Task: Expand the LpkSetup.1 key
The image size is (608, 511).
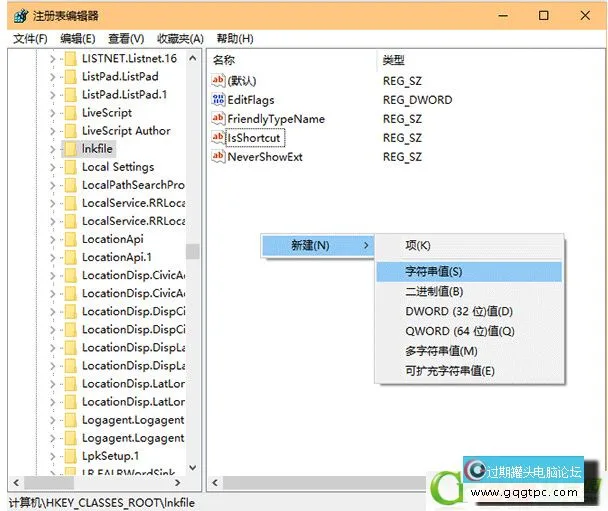Action: point(53,456)
